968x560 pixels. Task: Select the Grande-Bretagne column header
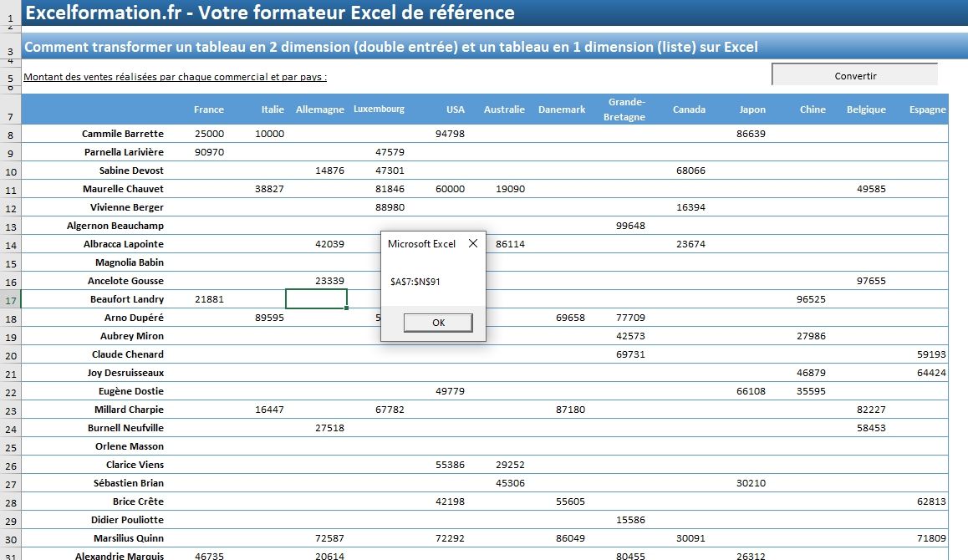click(x=624, y=109)
